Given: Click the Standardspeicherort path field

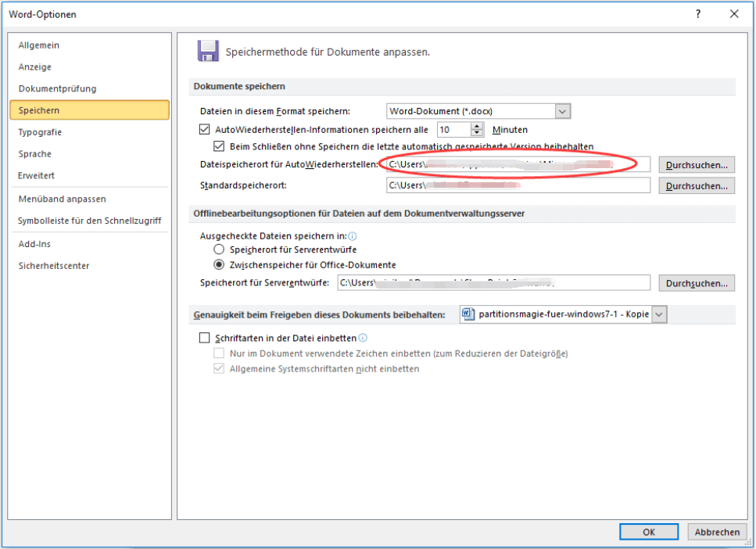Looking at the screenshot, I should (x=518, y=185).
